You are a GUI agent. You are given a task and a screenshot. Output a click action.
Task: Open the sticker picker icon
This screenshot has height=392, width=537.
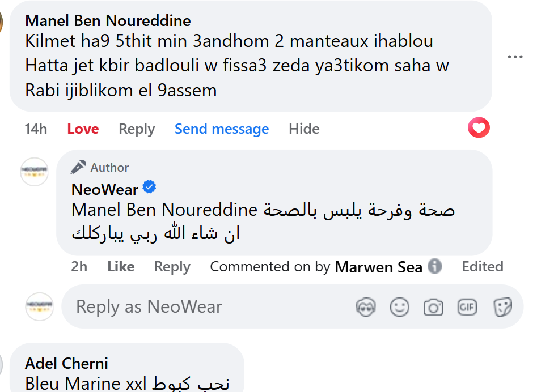coord(502,307)
